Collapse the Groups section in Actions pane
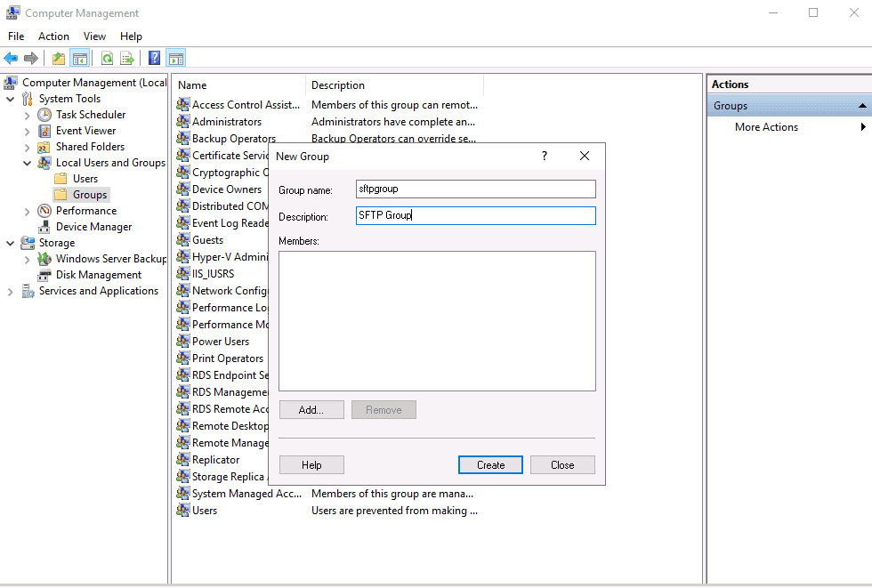 pos(862,106)
